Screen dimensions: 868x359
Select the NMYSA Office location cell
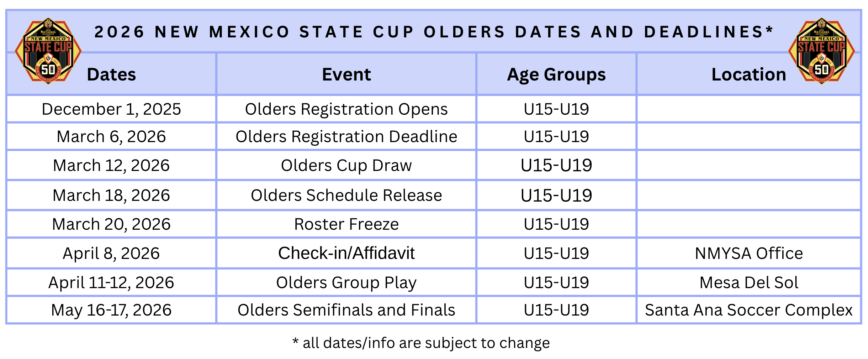pyautogui.click(x=748, y=254)
